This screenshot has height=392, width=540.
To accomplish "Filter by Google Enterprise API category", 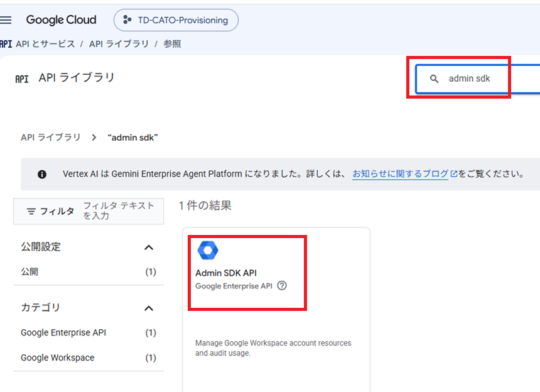I will pyautogui.click(x=63, y=332).
